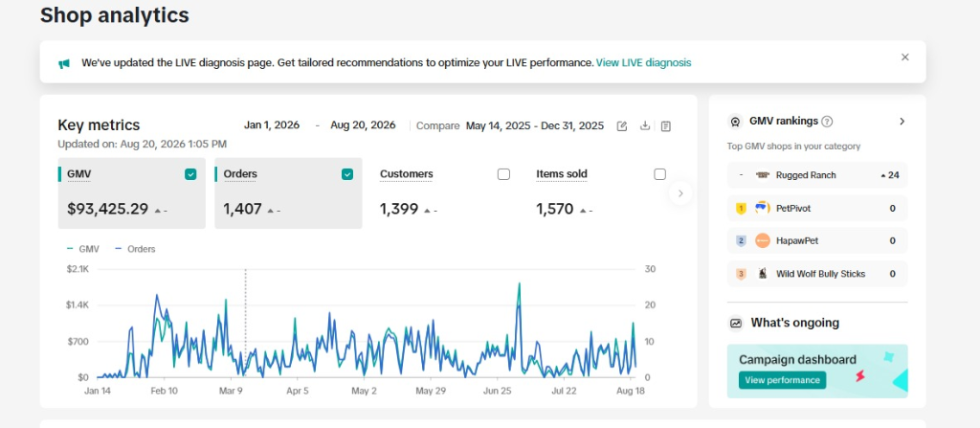
Task: Click the Customers metric label
Action: (406, 174)
